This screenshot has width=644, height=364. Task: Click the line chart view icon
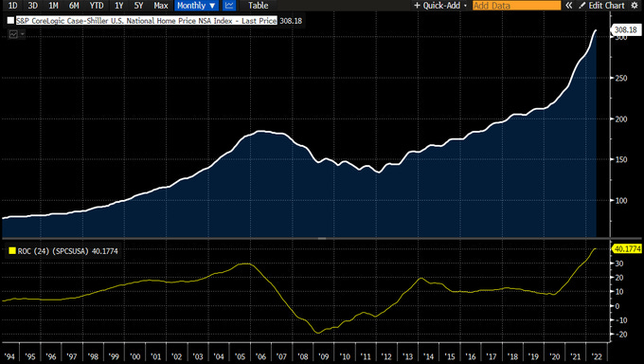pos(229,6)
